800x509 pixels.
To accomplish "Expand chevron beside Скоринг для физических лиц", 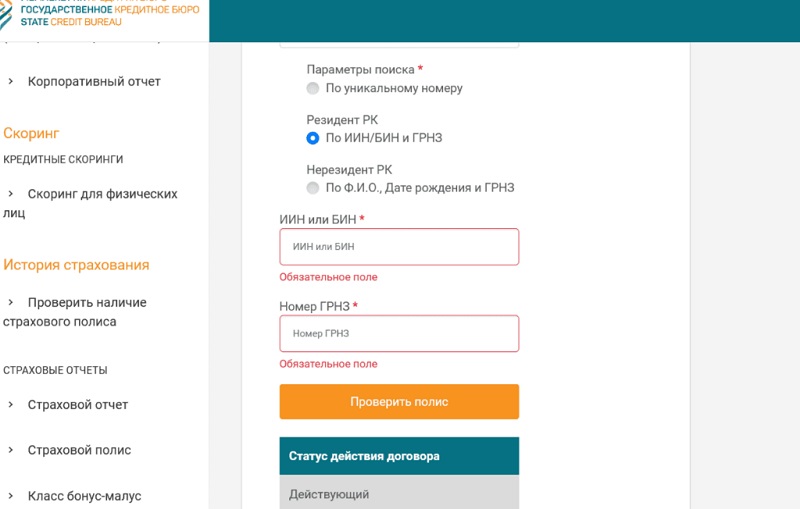I will click(x=10, y=194).
